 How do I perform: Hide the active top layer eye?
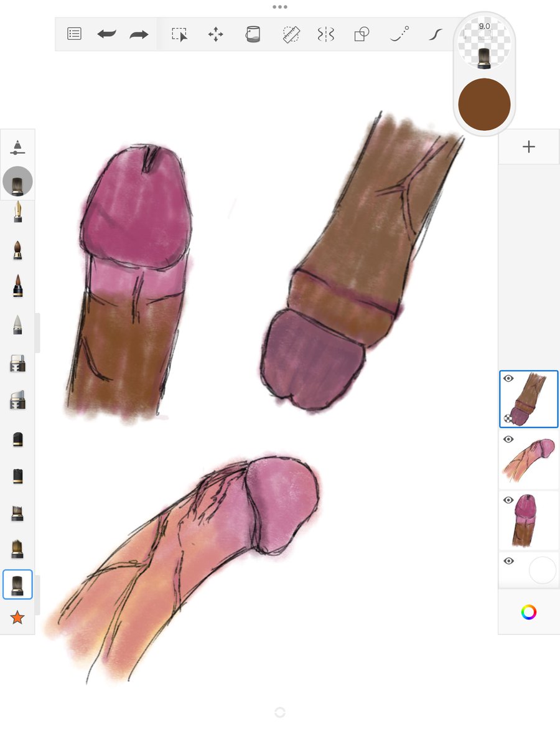pos(508,378)
